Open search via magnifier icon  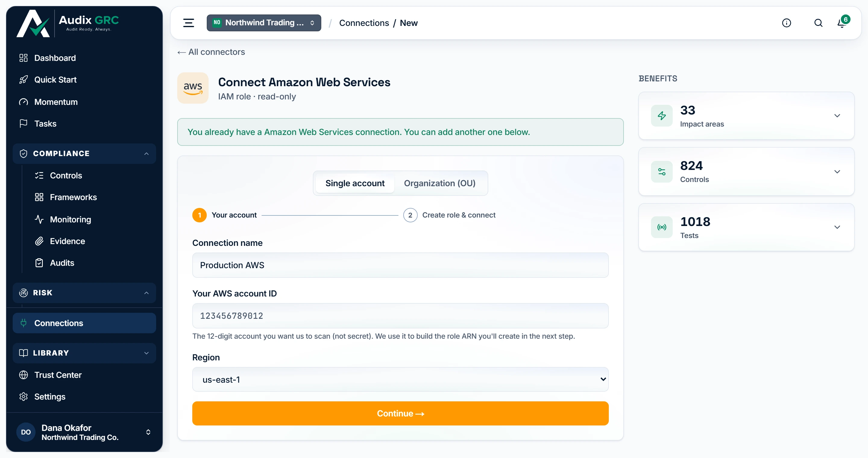pos(819,23)
